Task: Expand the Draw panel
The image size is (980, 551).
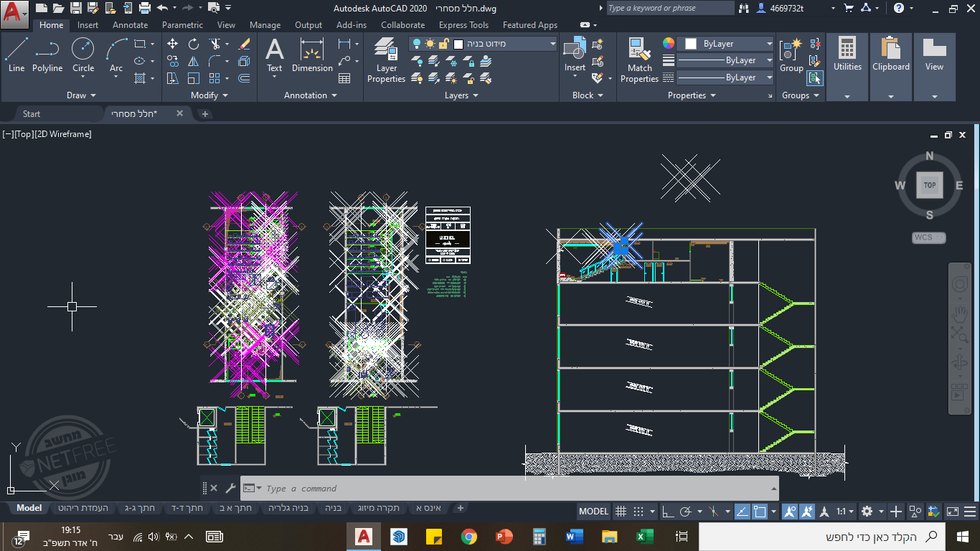Action: coord(81,95)
